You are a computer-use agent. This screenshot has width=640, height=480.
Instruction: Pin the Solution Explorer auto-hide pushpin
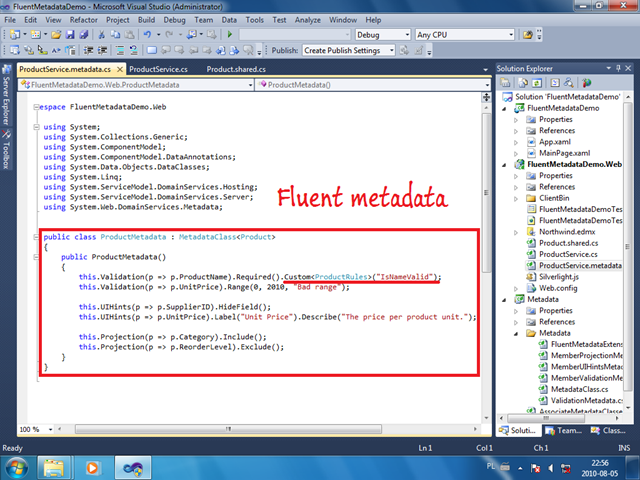pyautogui.click(x=618, y=68)
